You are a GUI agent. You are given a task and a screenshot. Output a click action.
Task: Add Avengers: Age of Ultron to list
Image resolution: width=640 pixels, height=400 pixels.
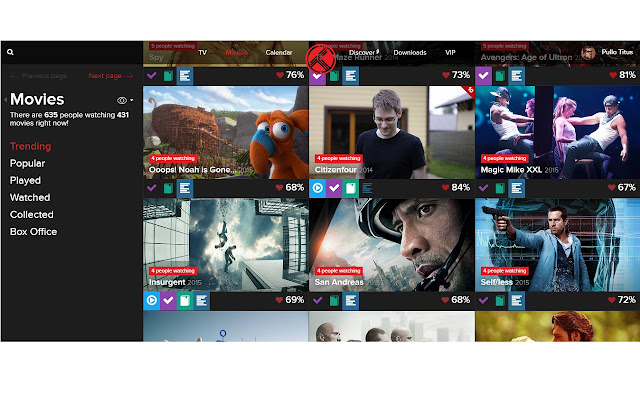(x=516, y=76)
